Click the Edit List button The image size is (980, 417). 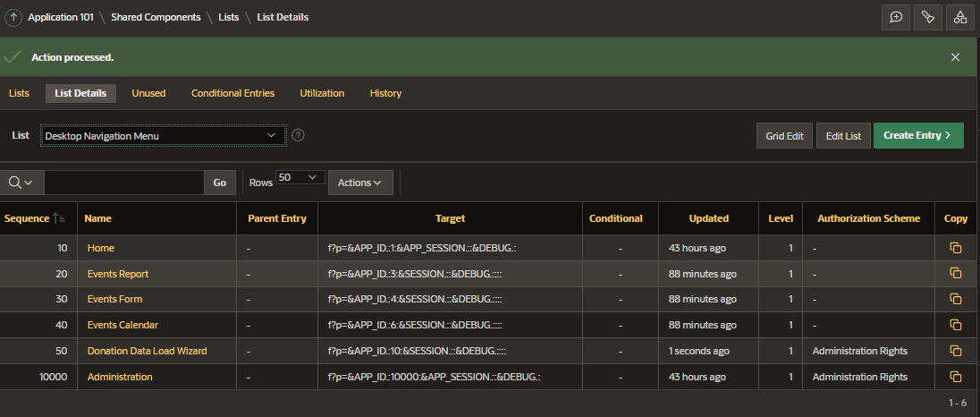[843, 136]
